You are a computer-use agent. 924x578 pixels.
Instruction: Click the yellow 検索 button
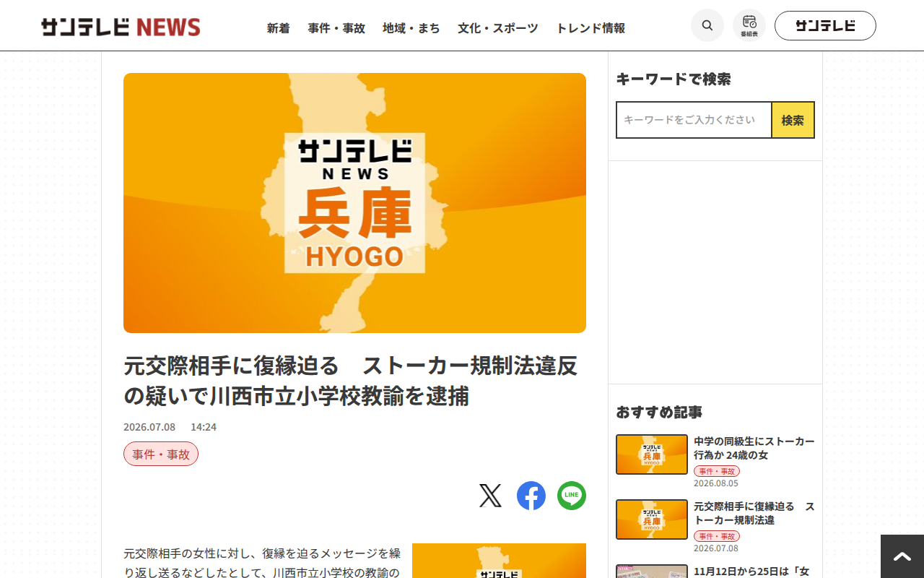793,120
